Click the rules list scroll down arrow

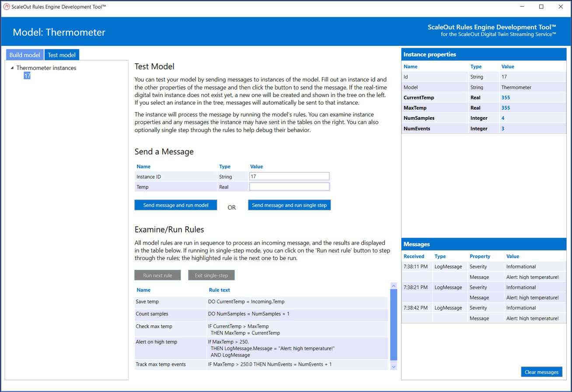[393, 367]
